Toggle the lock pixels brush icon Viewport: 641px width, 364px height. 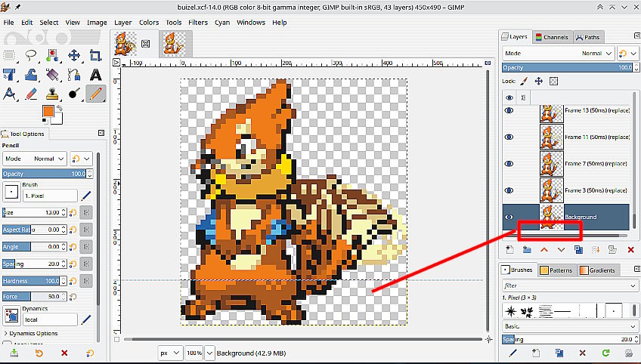click(524, 82)
